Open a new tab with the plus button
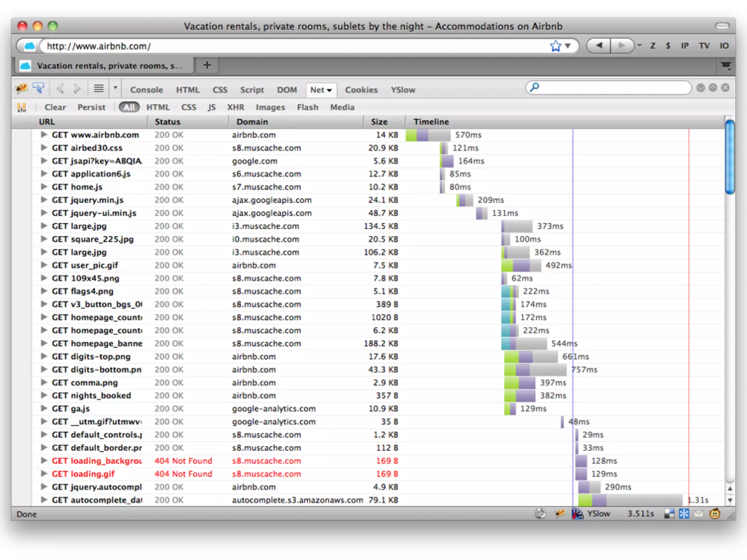Image resolution: width=747 pixels, height=560 pixels. pyautogui.click(x=207, y=65)
